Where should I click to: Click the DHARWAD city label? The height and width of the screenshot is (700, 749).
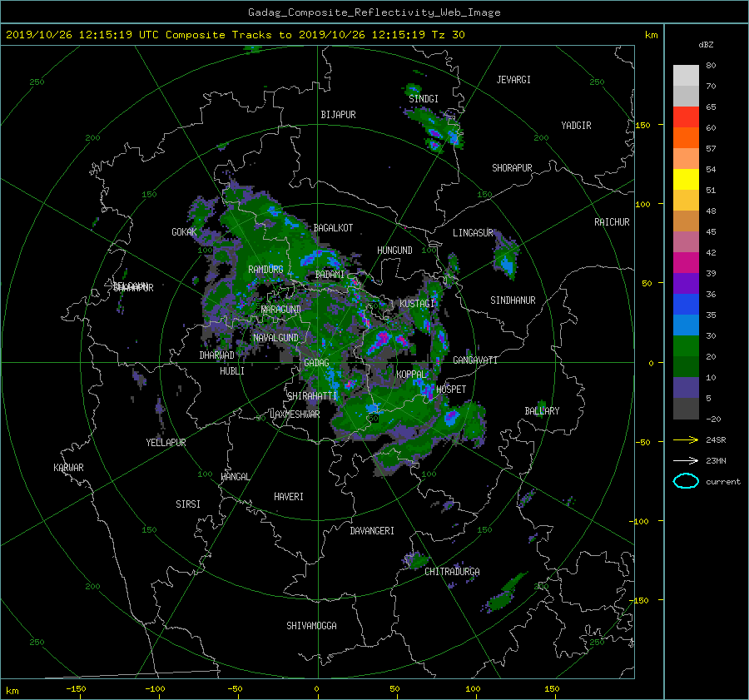click(217, 355)
